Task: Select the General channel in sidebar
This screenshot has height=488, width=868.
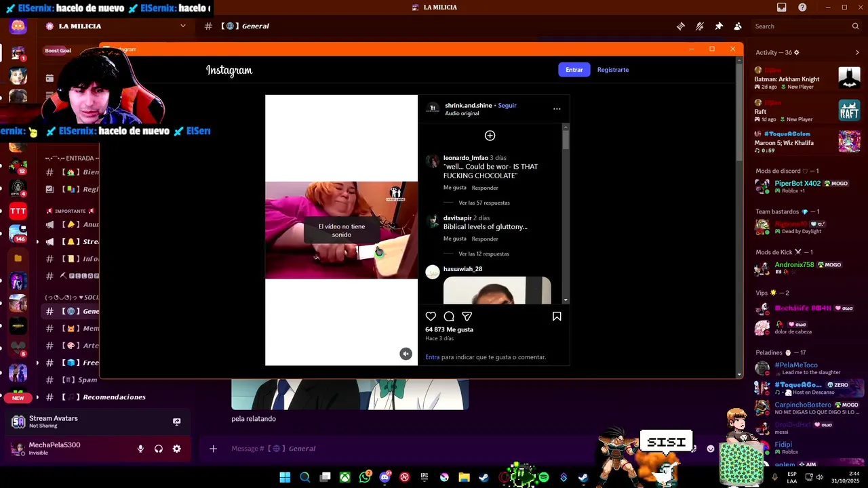Action: click(71, 311)
